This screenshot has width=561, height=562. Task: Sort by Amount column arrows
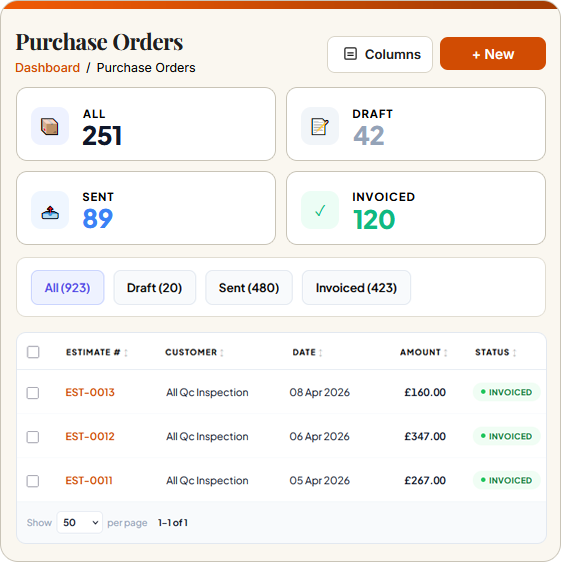(446, 353)
